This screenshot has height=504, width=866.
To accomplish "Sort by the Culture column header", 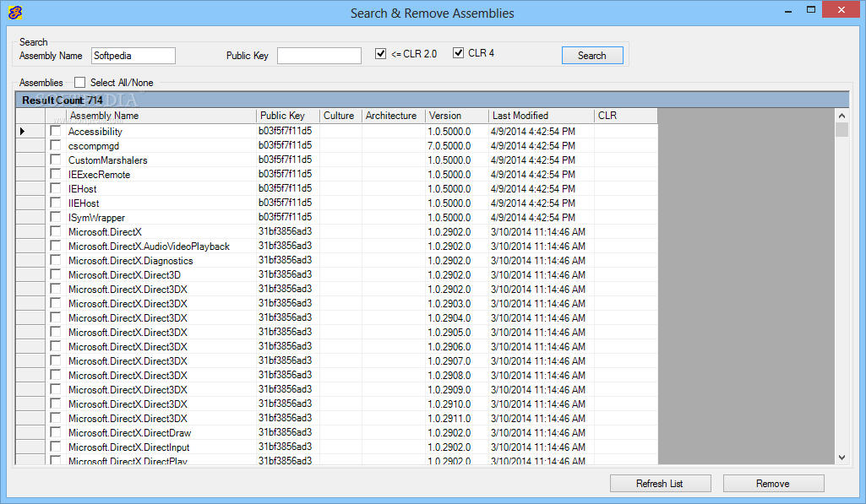I will click(340, 116).
